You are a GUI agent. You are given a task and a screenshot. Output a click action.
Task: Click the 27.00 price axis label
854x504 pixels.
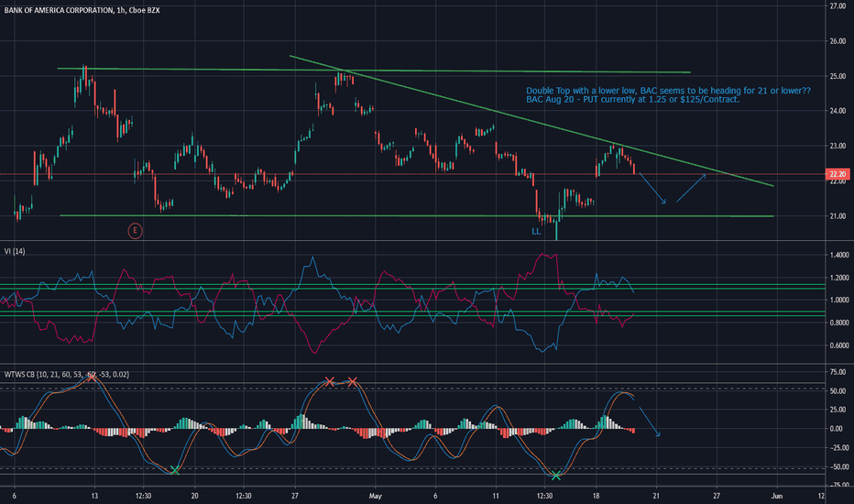point(838,6)
